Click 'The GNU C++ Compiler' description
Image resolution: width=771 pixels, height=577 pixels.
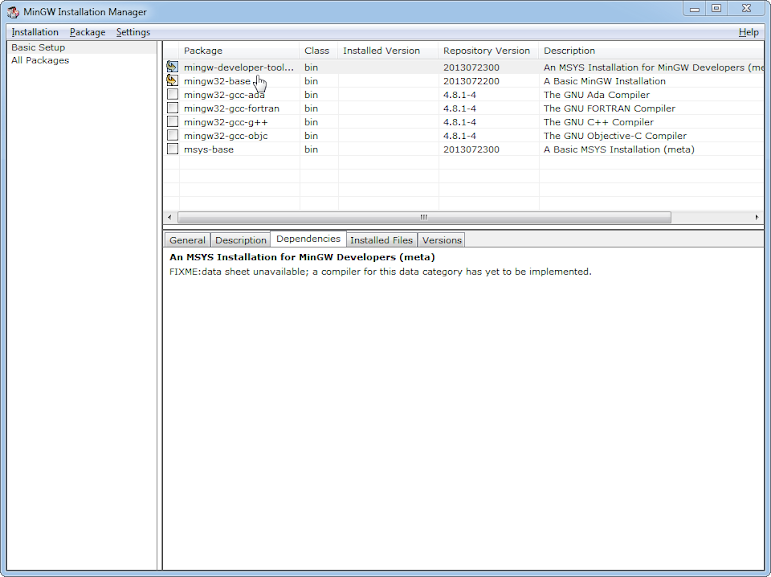point(598,122)
